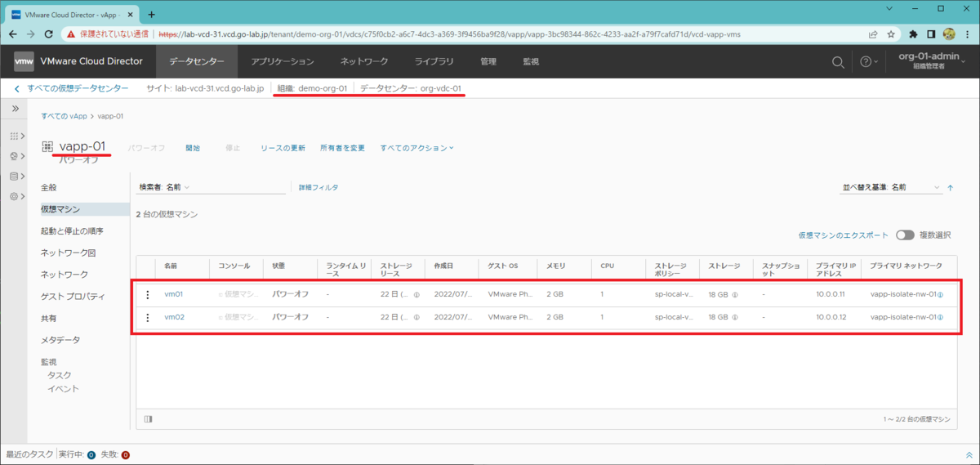Click the 所有者を変更 change owner button
Screen dimensions: 980x465
[x=342, y=148]
